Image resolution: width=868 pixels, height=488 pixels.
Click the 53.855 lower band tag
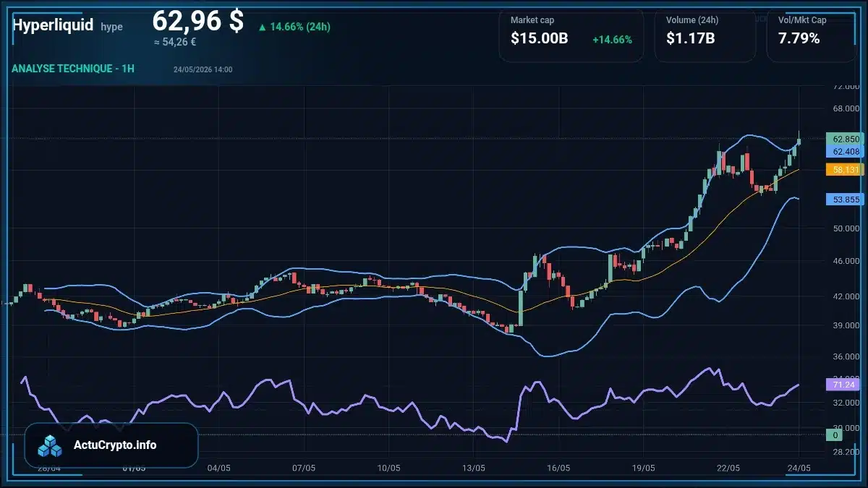(843, 199)
